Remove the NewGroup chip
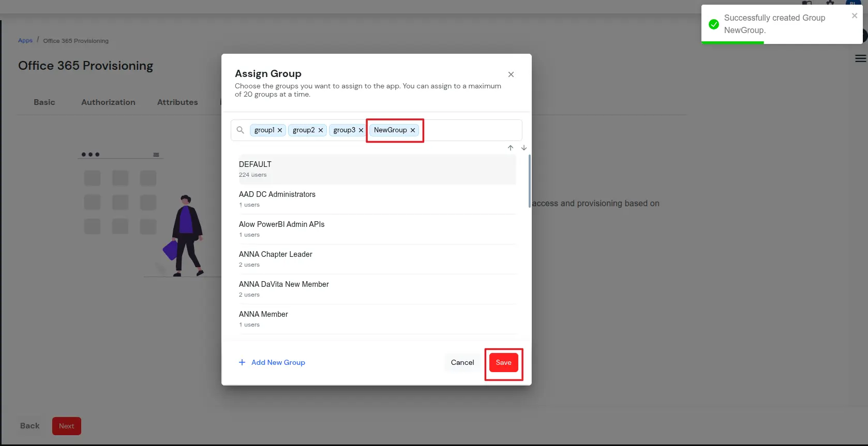The height and width of the screenshot is (446, 868). [413, 130]
